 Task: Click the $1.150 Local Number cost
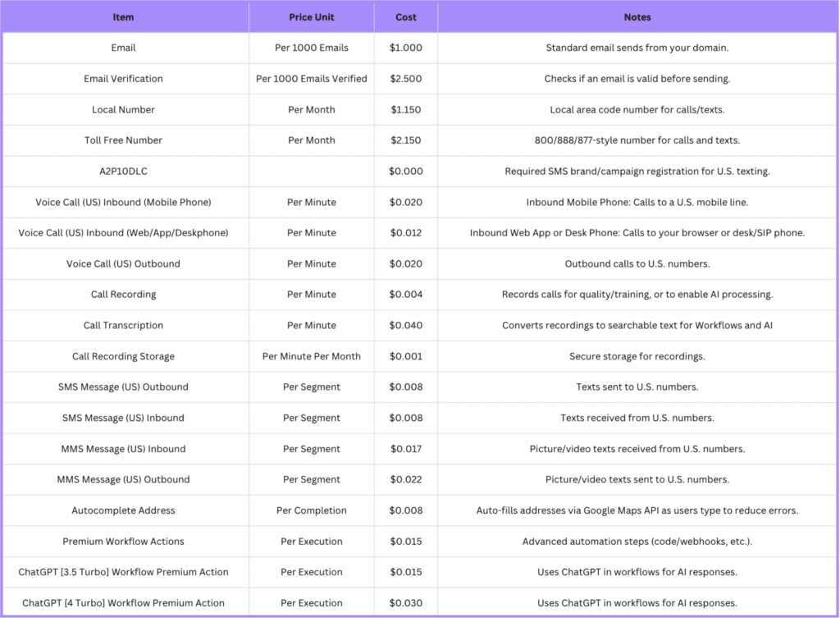coord(405,110)
